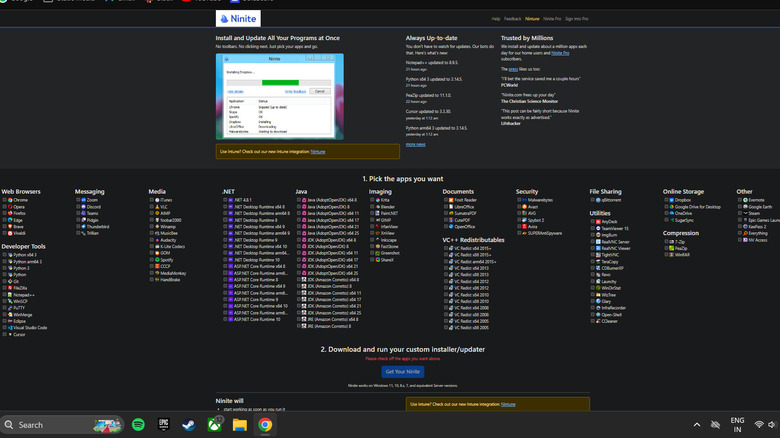
Task: Click the Avast icon under Security
Action: pos(524,207)
